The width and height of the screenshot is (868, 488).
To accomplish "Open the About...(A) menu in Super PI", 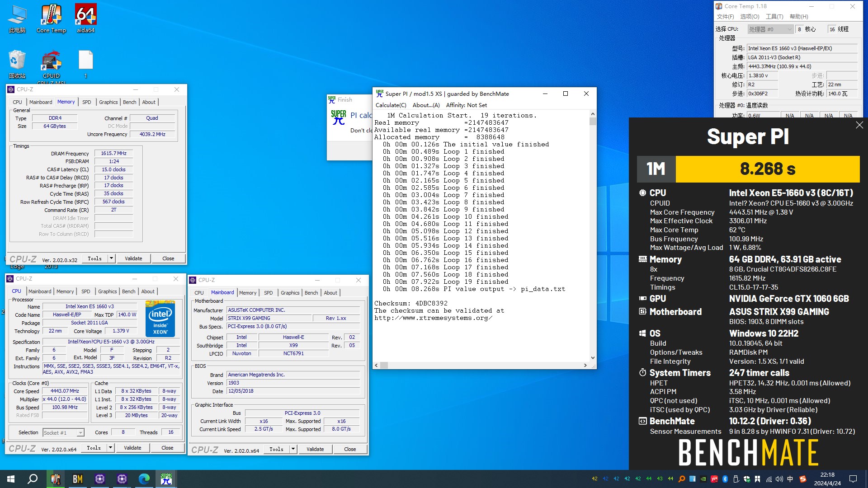I will (426, 105).
